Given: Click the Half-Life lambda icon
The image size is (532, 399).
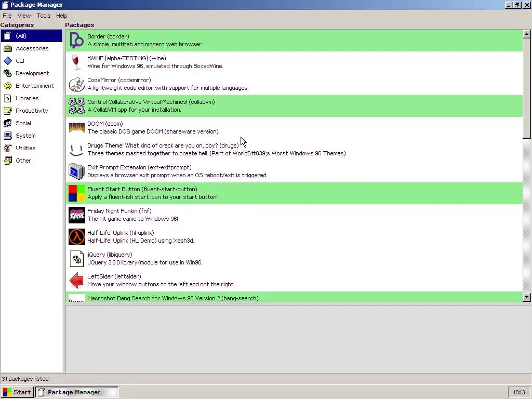Looking at the screenshot, I should coord(77,237).
